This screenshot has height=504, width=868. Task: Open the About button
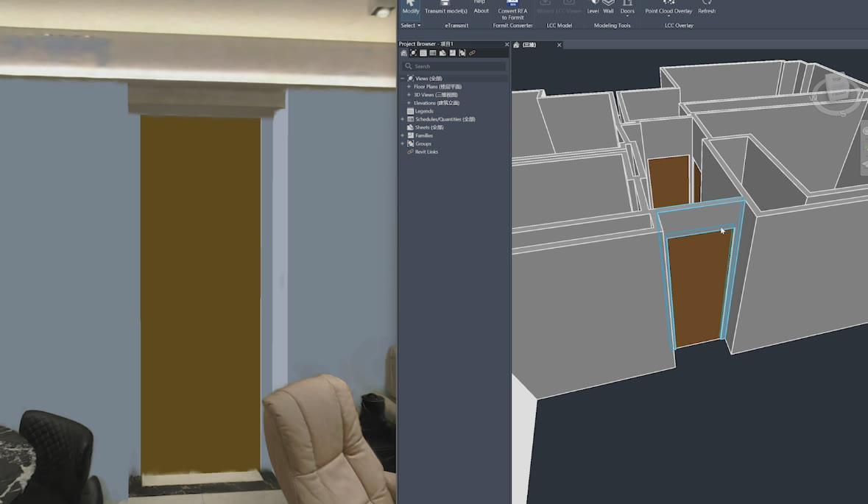pos(481,11)
